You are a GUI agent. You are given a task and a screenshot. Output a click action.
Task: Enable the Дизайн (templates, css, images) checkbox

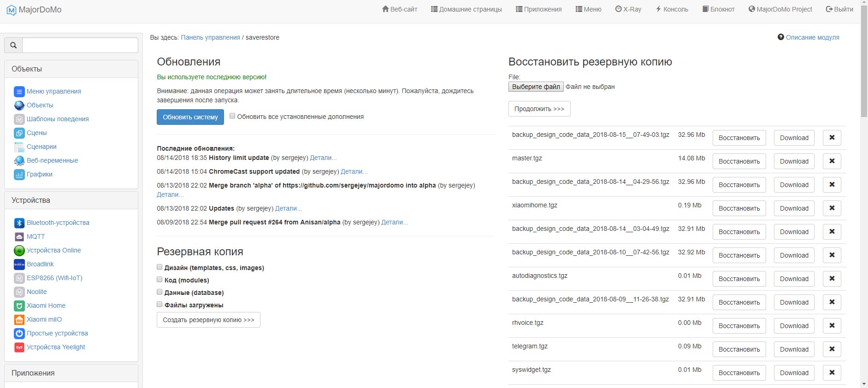159,267
